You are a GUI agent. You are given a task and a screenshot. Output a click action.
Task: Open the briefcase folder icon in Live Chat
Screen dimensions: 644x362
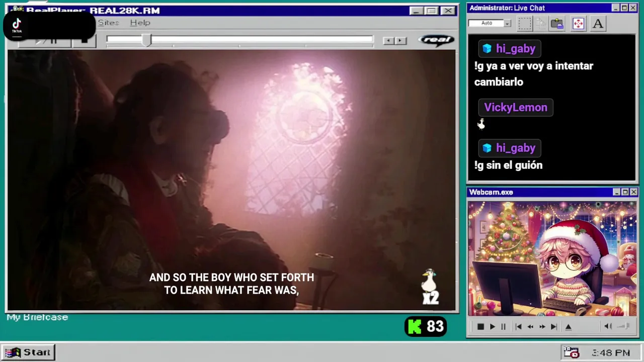pyautogui.click(x=557, y=23)
